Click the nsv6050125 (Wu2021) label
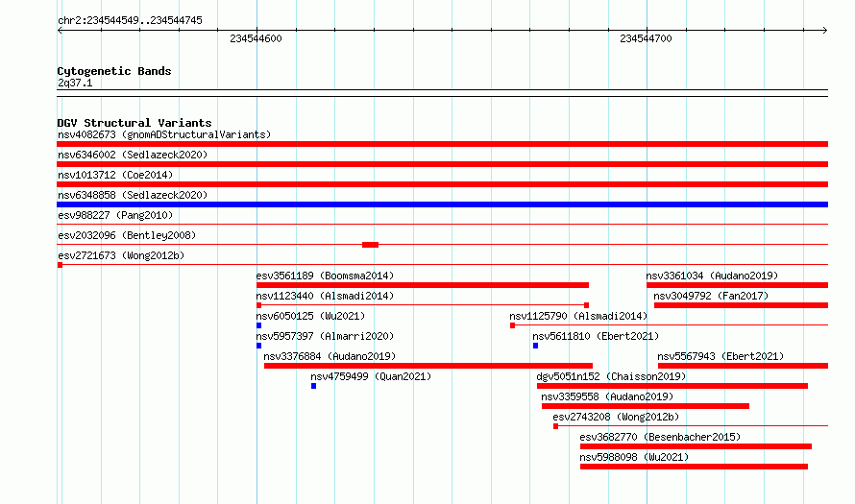Image resolution: width=855 pixels, height=504 pixels. pos(311,316)
